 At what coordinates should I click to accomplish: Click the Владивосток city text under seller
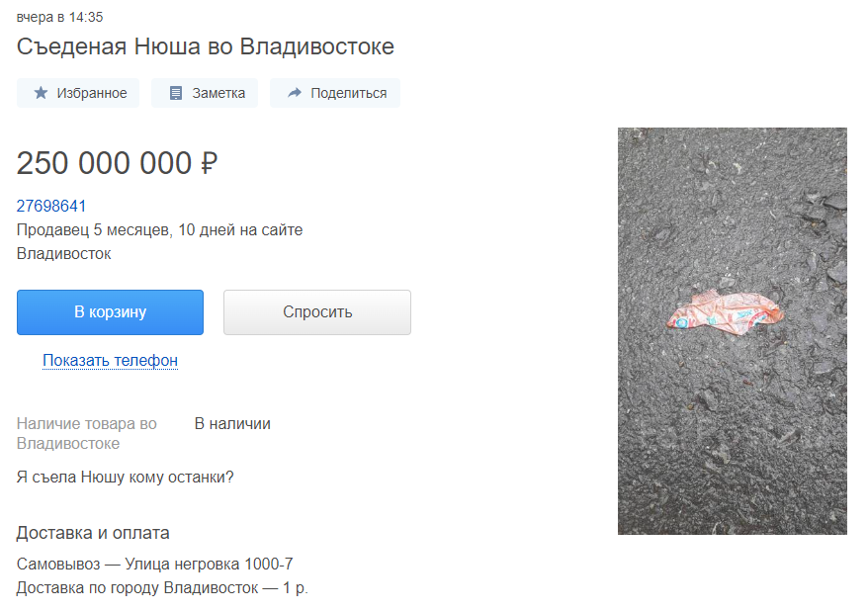coord(63,253)
